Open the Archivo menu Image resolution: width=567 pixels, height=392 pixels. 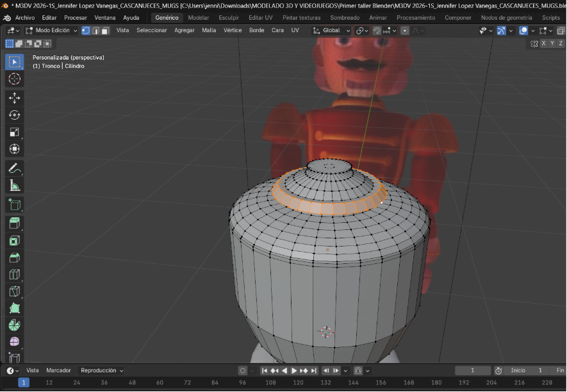coord(24,18)
